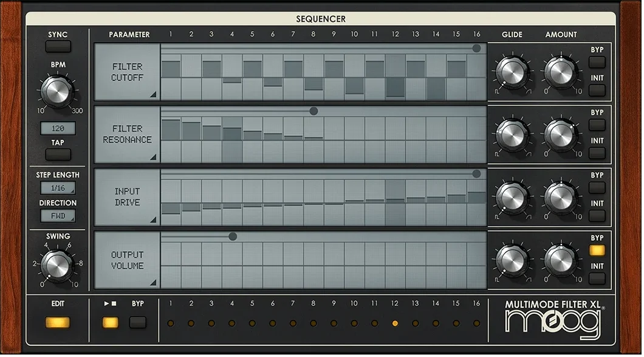The height and width of the screenshot is (357, 644).
Task: Disable the lit Output Volume BYP button
Action: click(x=597, y=251)
